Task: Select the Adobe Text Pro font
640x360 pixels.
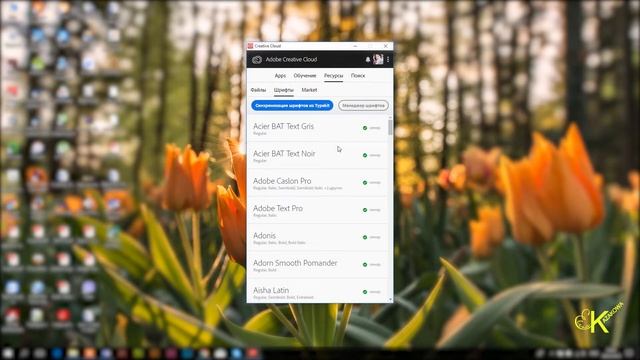Action: point(318,211)
